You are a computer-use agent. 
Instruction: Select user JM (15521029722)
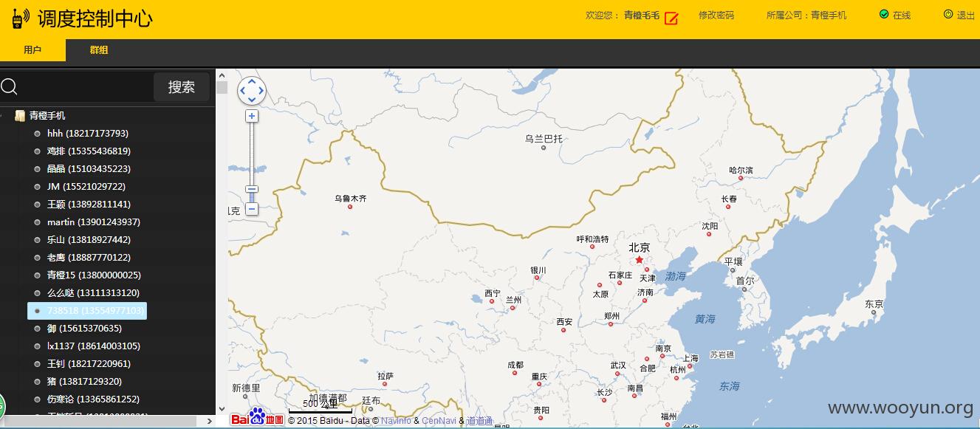click(86, 187)
